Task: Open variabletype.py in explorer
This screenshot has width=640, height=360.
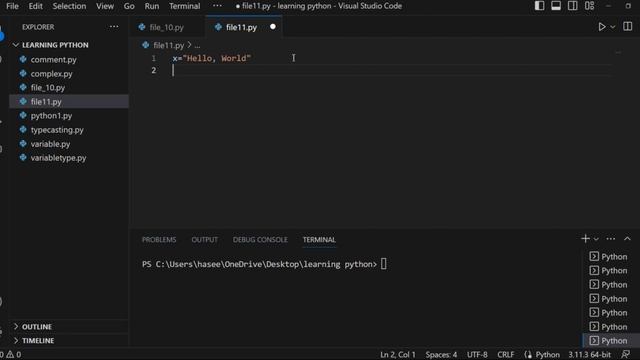Action: click(x=58, y=158)
